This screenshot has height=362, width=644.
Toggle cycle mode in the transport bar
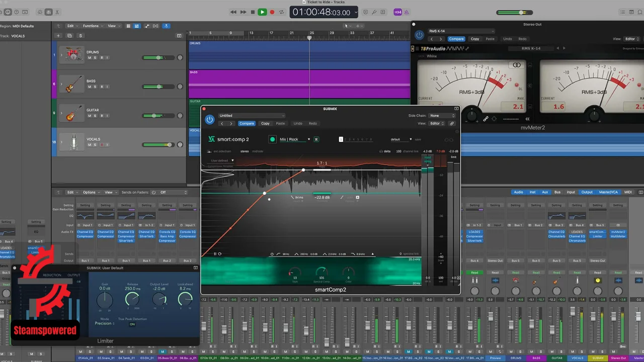pos(282,12)
